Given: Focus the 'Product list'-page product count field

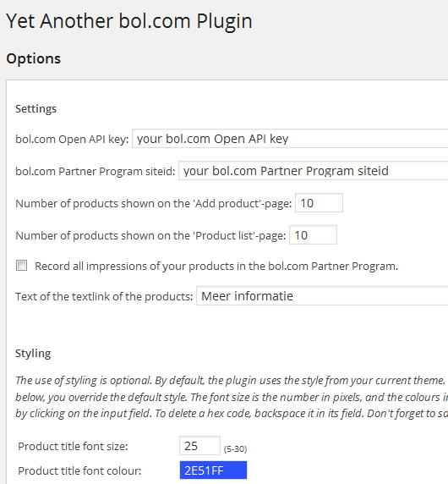Looking at the screenshot, I should 313,235.
